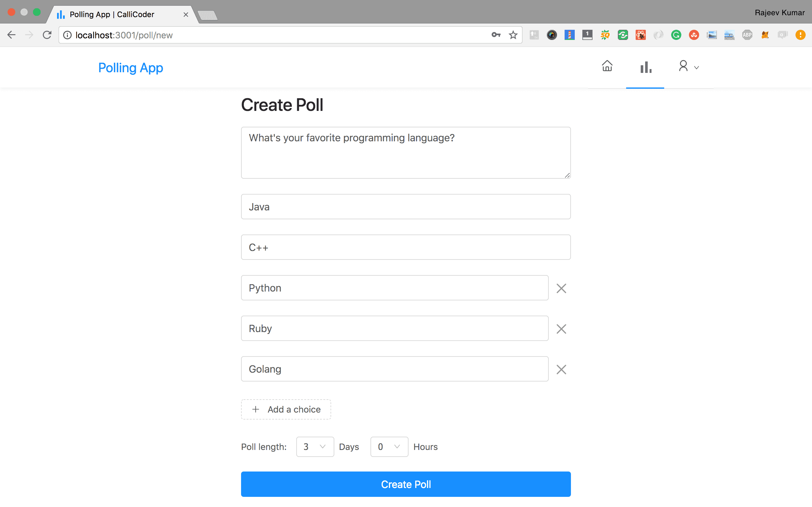Open the Grammarly extension icon
Image resolution: width=812 pixels, height=507 pixels.
pos(676,35)
